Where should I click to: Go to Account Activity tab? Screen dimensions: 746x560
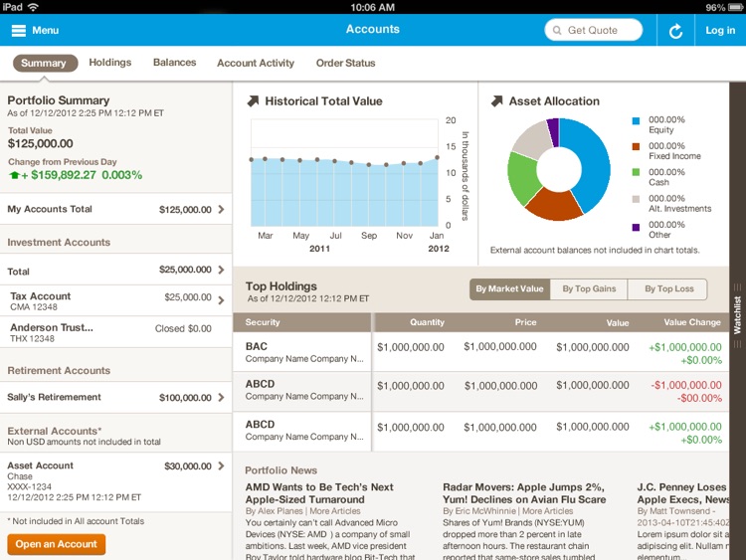(x=256, y=63)
